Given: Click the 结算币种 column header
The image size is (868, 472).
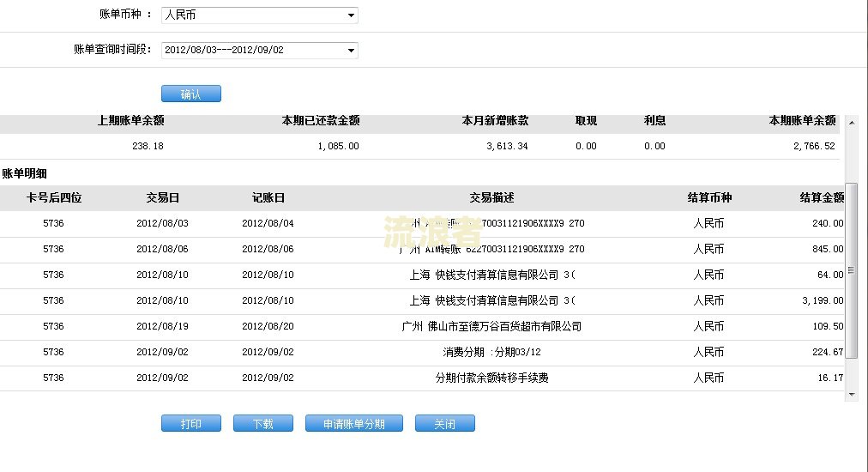Looking at the screenshot, I should pyautogui.click(x=709, y=197).
